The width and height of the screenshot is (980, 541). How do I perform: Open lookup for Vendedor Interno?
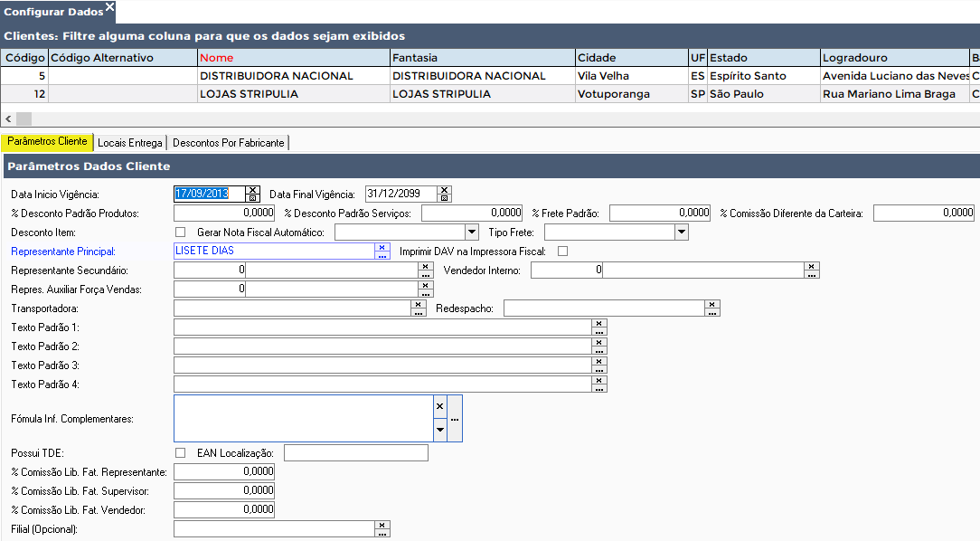click(x=811, y=274)
